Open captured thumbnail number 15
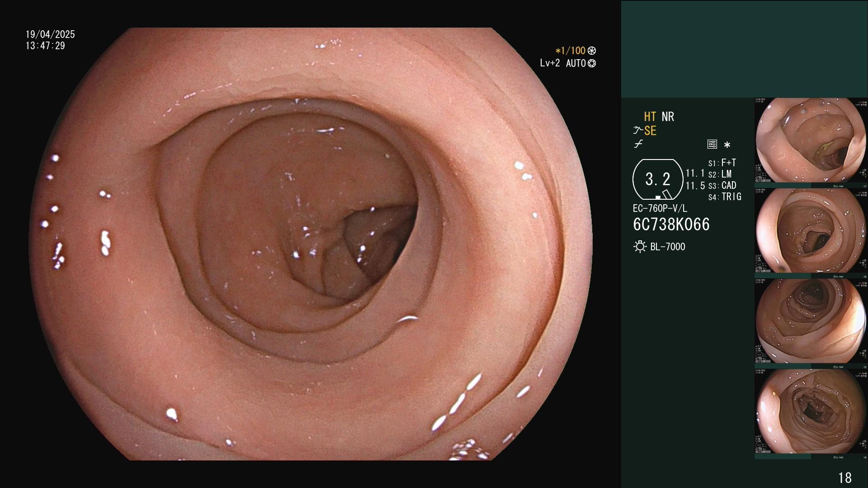Image resolution: width=868 pixels, height=488 pixels. coord(811,321)
